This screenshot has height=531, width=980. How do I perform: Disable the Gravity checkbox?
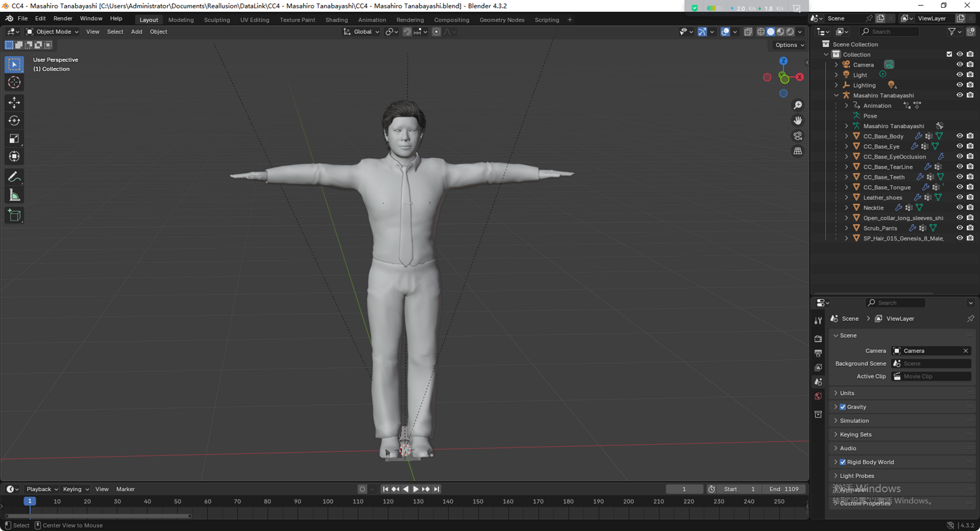coord(843,407)
